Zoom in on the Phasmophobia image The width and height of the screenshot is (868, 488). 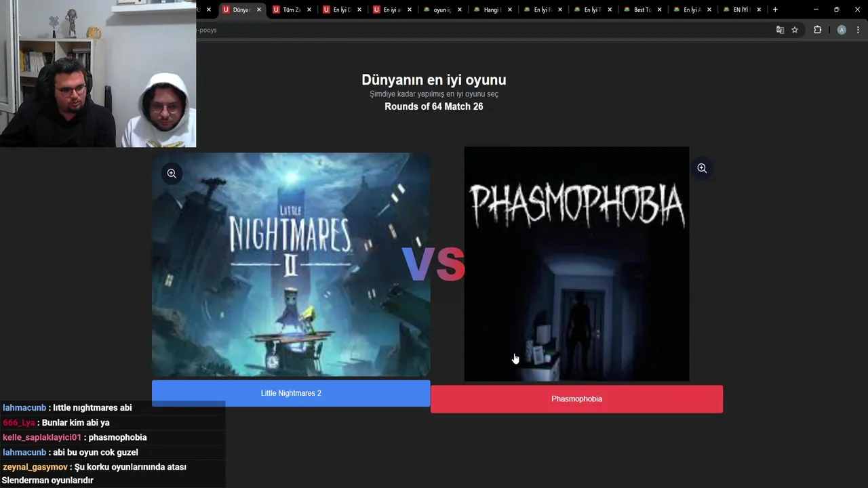(702, 168)
